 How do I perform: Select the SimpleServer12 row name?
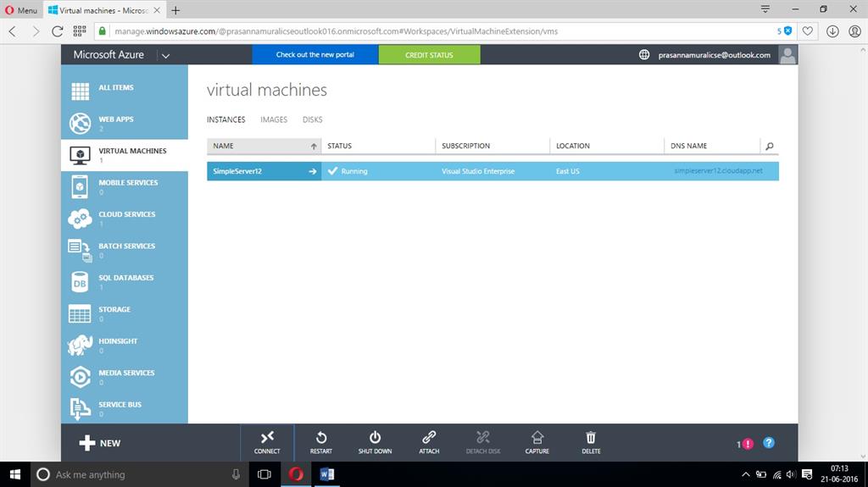237,172
